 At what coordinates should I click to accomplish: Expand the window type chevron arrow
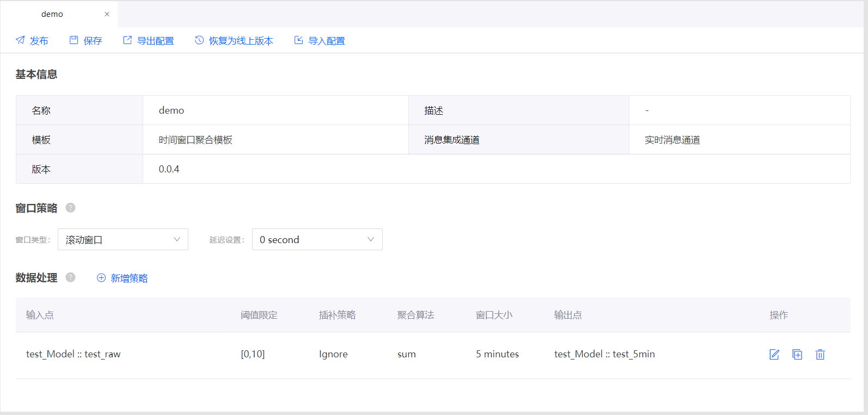coord(177,239)
